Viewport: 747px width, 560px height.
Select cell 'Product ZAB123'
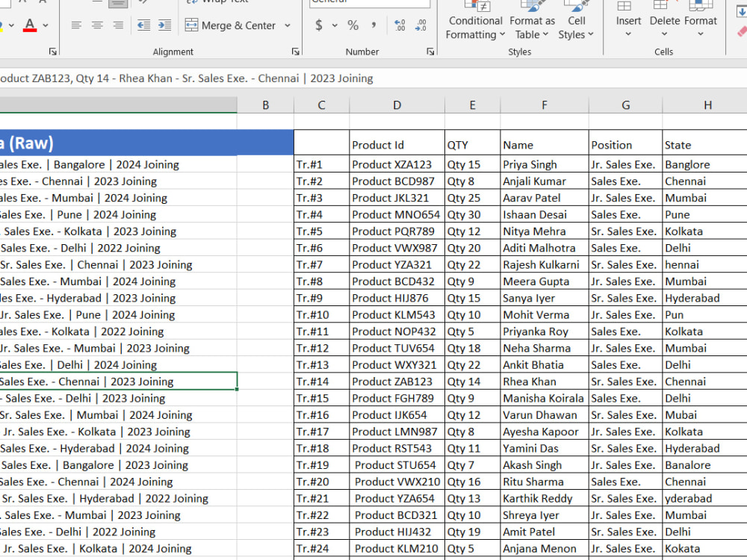tap(397, 382)
